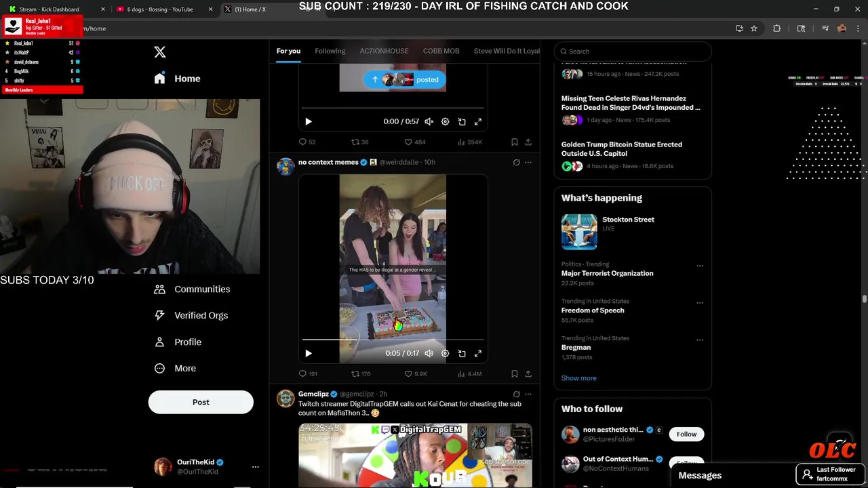868x488 pixels.
Task: Switch to the Following tab
Action: 330,51
